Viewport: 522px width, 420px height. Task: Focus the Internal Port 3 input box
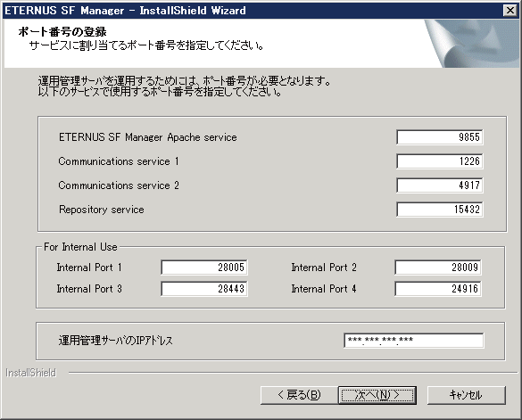[204, 289]
